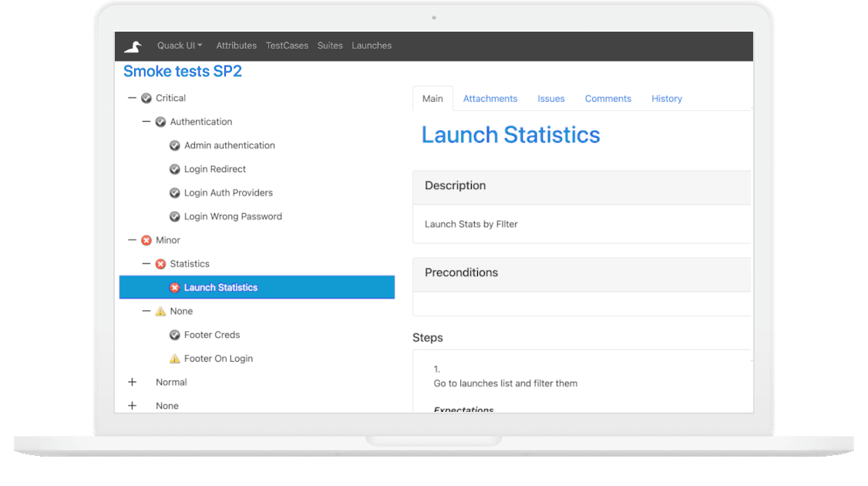Click the warning icon beside None subgroup

coord(160,312)
